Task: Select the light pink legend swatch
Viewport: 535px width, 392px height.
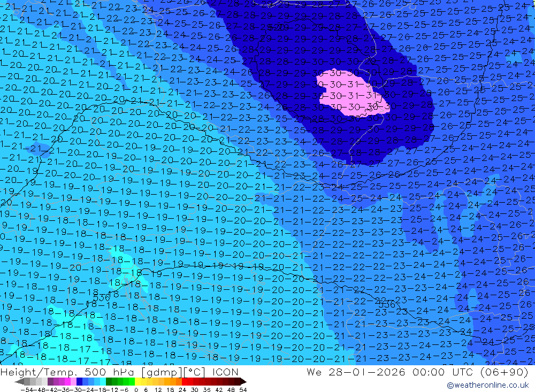Action: [x=73, y=381]
